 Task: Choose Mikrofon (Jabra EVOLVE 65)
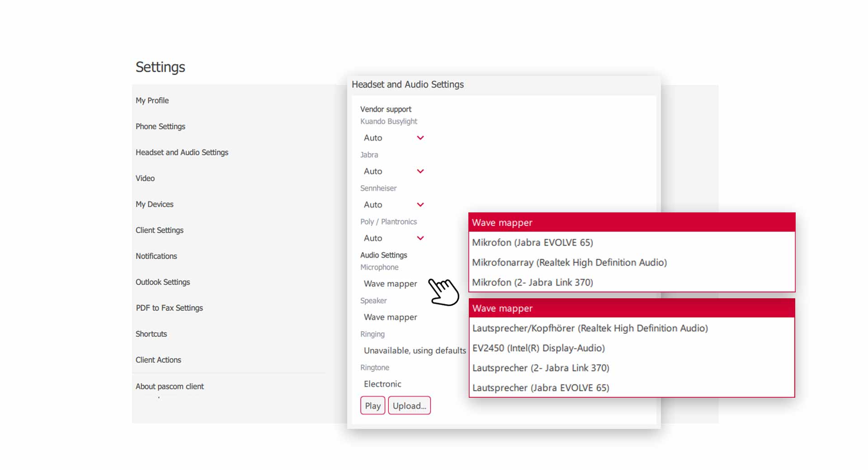click(632, 242)
